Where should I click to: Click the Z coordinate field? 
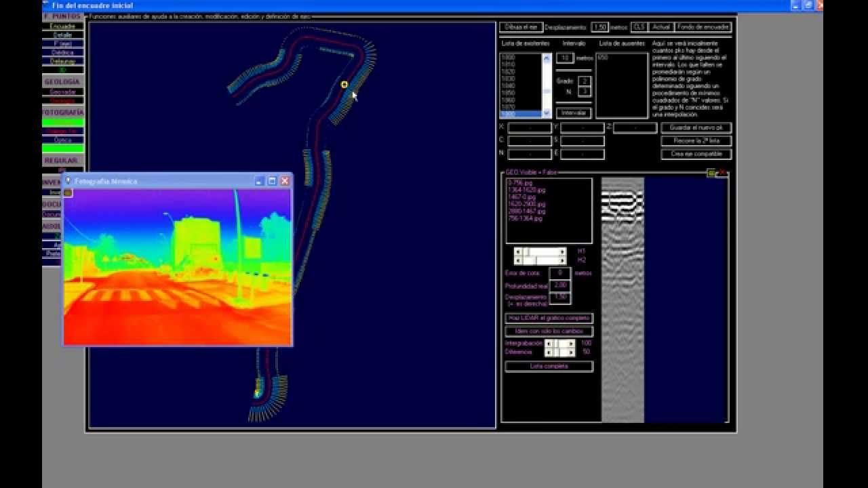[635, 127]
